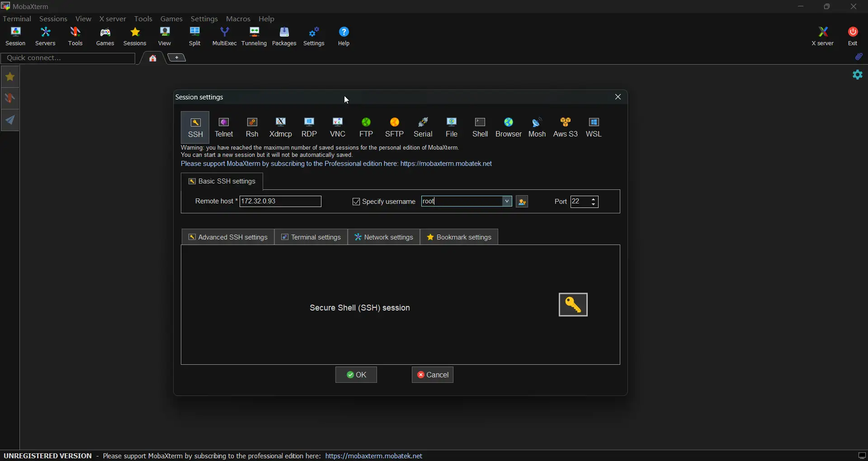868x461 pixels.
Task: Select the Aws S3 session type
Action: point(566,128)
